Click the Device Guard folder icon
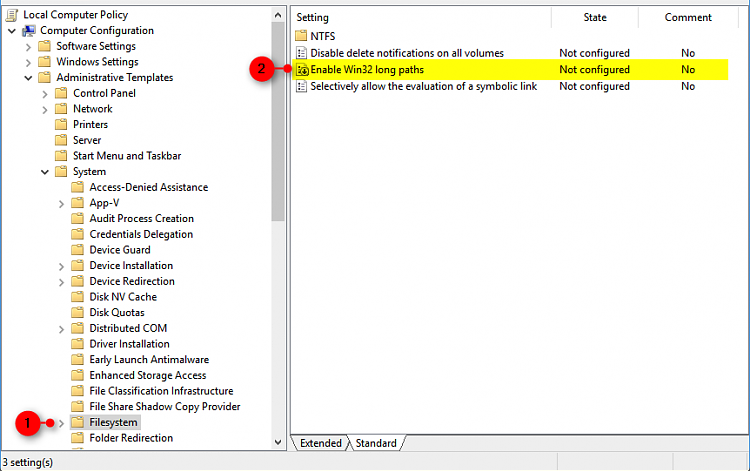750x471 pixels. pos(77,250)
